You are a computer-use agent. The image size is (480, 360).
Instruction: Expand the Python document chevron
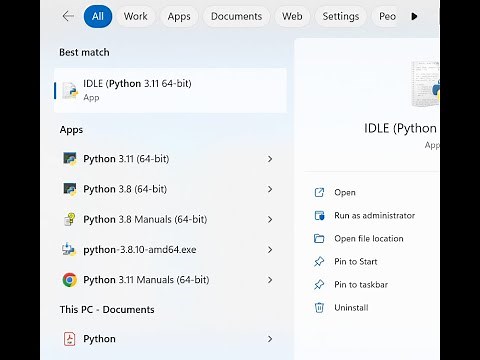(x=270, y=339)
